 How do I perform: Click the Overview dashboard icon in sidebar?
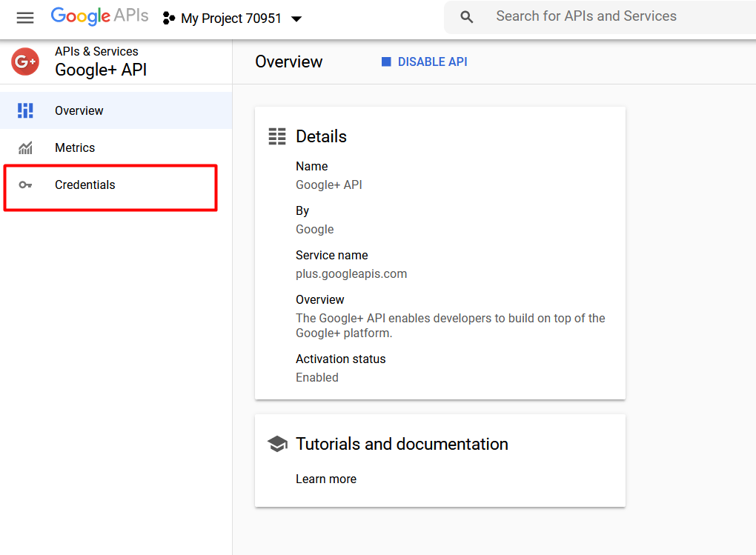(25, 110)
